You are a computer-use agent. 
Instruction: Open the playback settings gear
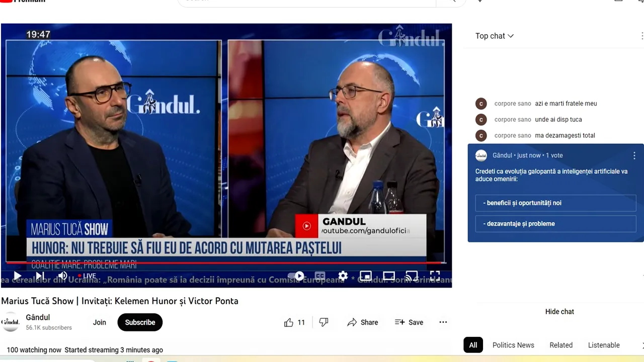[x=343, y=276]
